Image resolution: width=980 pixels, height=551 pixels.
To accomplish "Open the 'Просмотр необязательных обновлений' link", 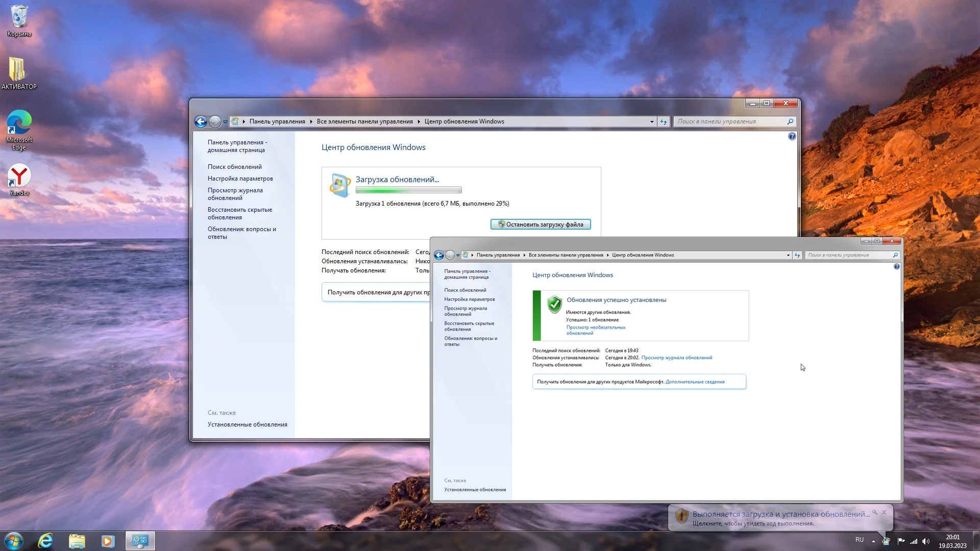I will tap(595, 330).
